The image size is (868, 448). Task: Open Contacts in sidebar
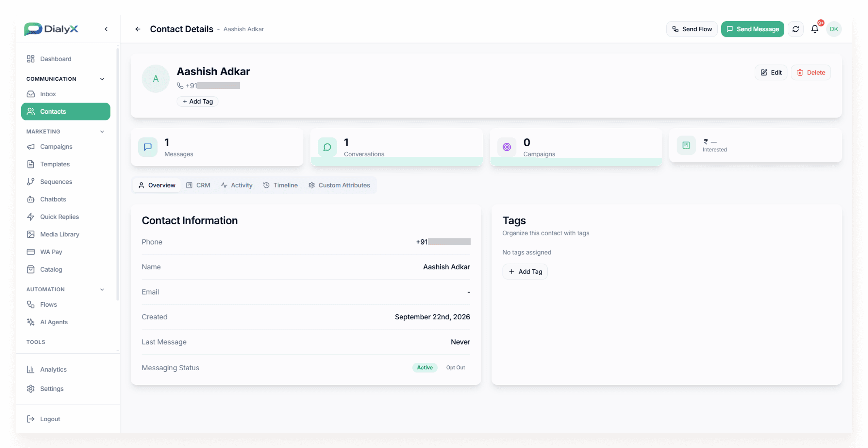[x=66, y=111]
